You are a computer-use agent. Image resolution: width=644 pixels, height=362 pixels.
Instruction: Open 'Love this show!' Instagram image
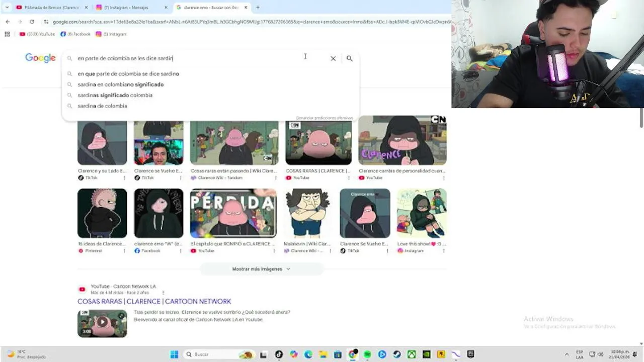click(x=422, y=213)
